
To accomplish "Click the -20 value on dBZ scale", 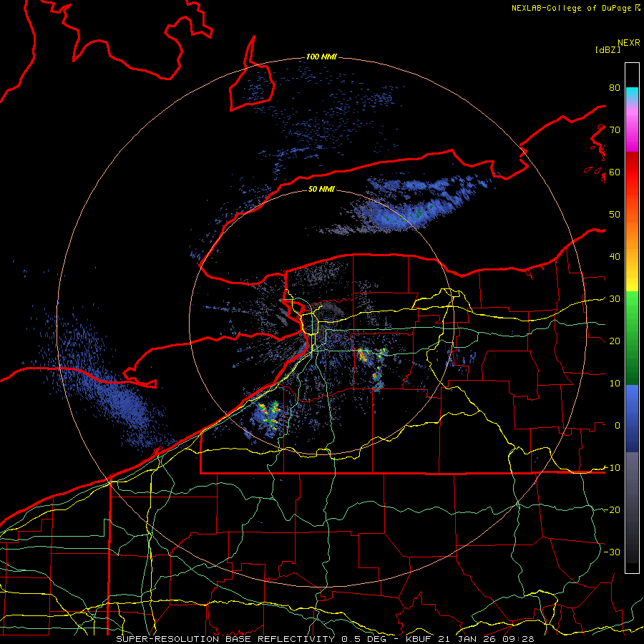I will click(x=613, y=509).
